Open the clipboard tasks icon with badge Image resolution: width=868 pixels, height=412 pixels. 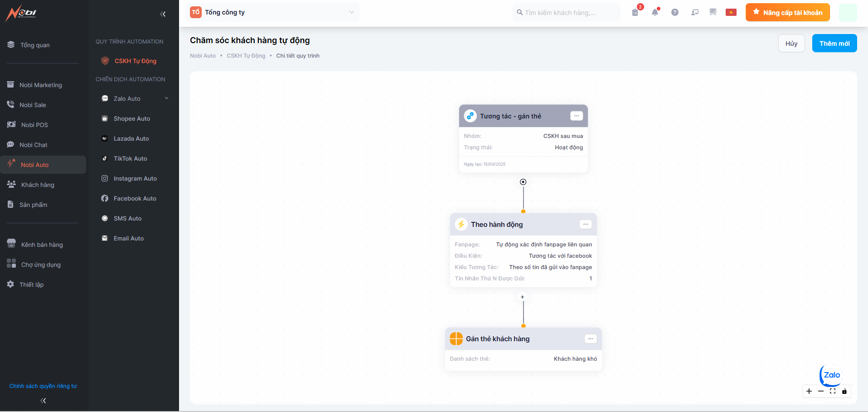coord(635,13)
